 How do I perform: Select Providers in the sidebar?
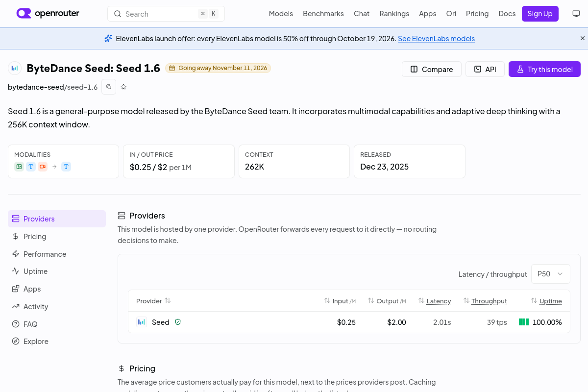(x=57, y=219)
